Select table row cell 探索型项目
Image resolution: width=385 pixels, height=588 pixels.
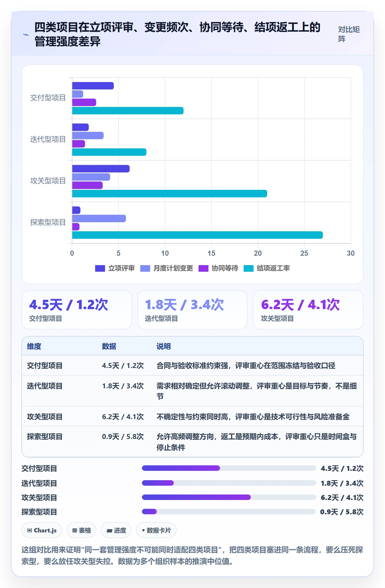[45, 436]
